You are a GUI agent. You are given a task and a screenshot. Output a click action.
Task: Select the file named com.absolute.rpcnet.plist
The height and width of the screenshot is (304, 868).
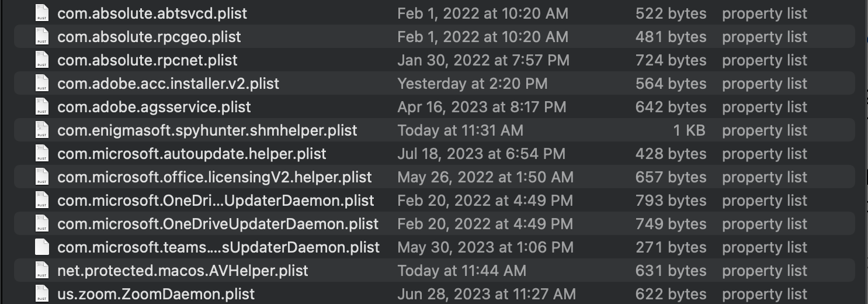[147, 60]
